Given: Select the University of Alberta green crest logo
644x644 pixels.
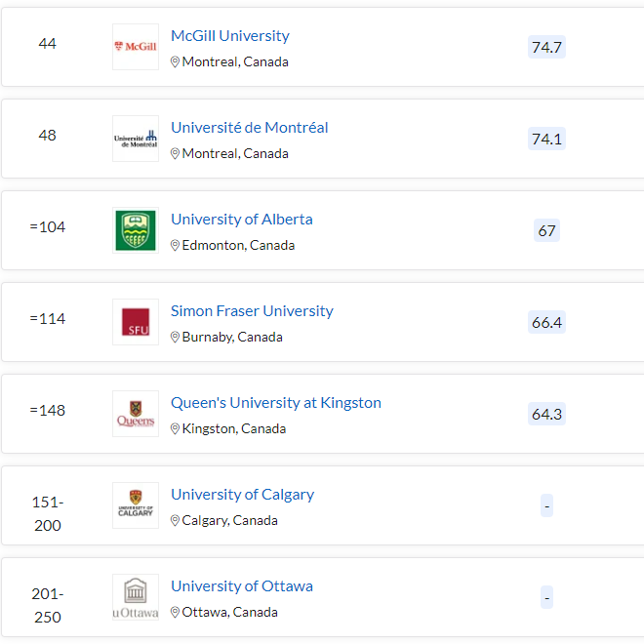Looking at the screenshot, I should (136, 230).
